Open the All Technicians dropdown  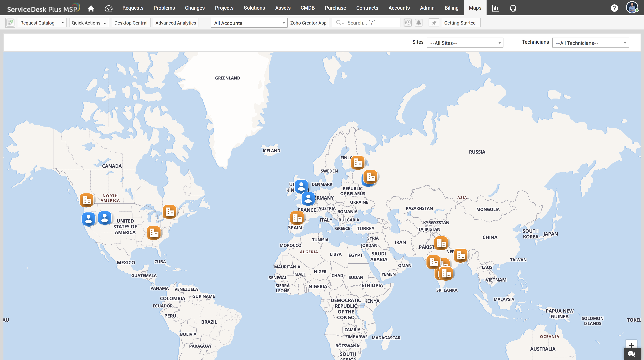coord(590,43)
